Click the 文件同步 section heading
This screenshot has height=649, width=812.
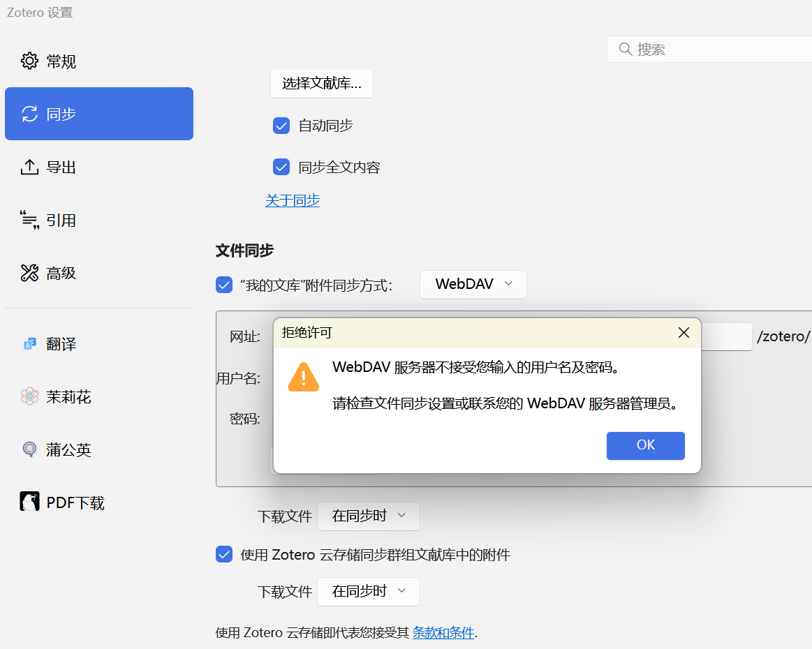click(244, 251)
